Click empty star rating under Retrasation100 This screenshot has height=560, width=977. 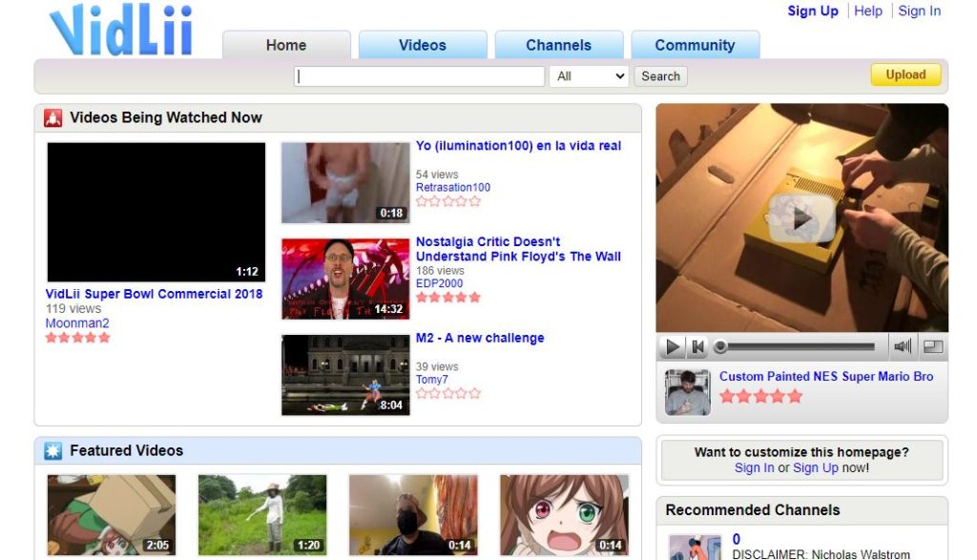(x=448, y=201)
